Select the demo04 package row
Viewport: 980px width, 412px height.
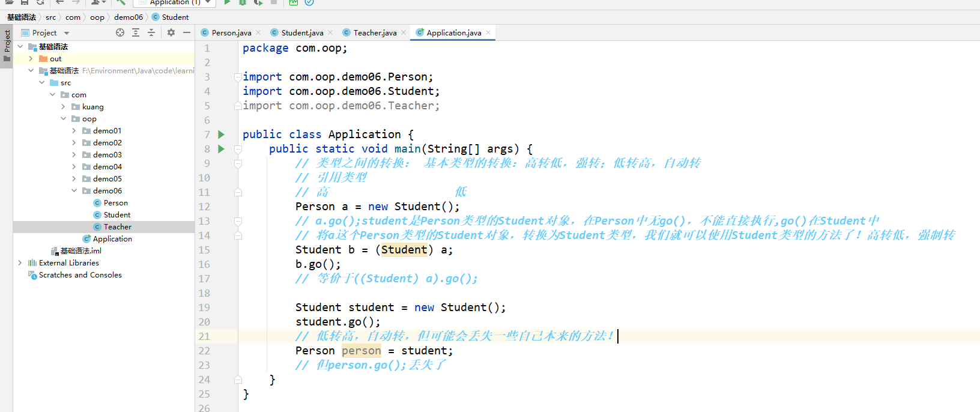[x=103, y=166]
